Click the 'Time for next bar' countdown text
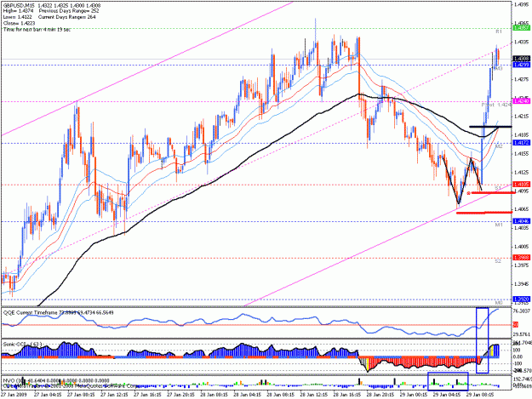532x399 pixels. click(x=37, y=30)
